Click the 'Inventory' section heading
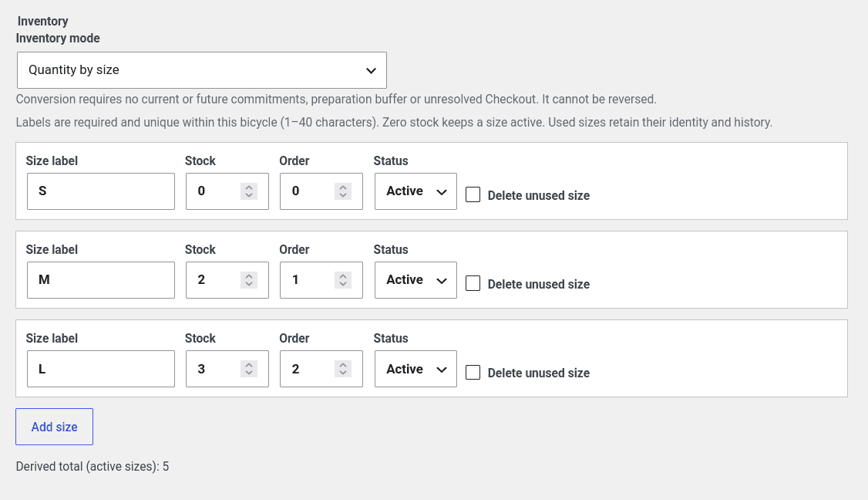 tap(43, 21)
